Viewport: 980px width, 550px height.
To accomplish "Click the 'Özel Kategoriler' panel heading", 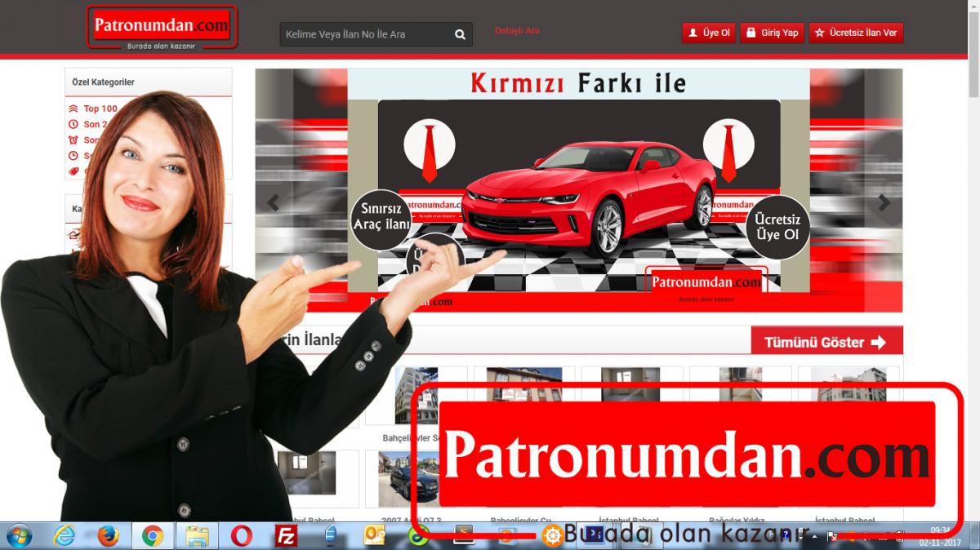I will [x=103, y=82].
